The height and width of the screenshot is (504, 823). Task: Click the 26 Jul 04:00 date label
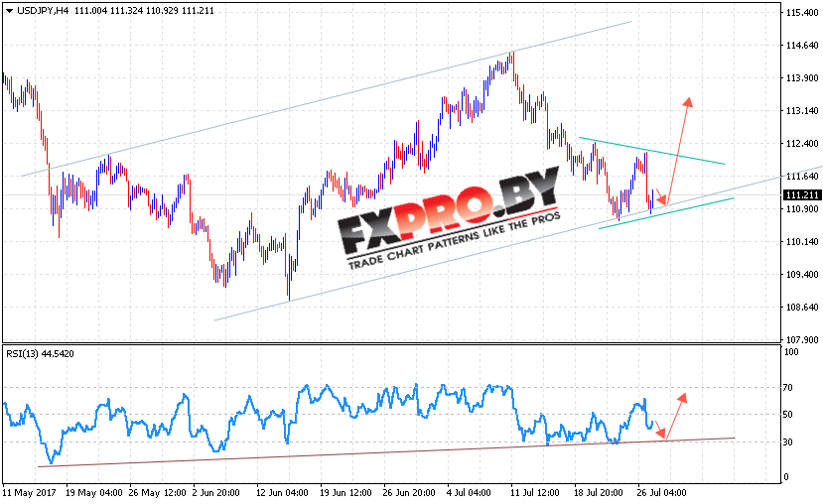[661, 493]
